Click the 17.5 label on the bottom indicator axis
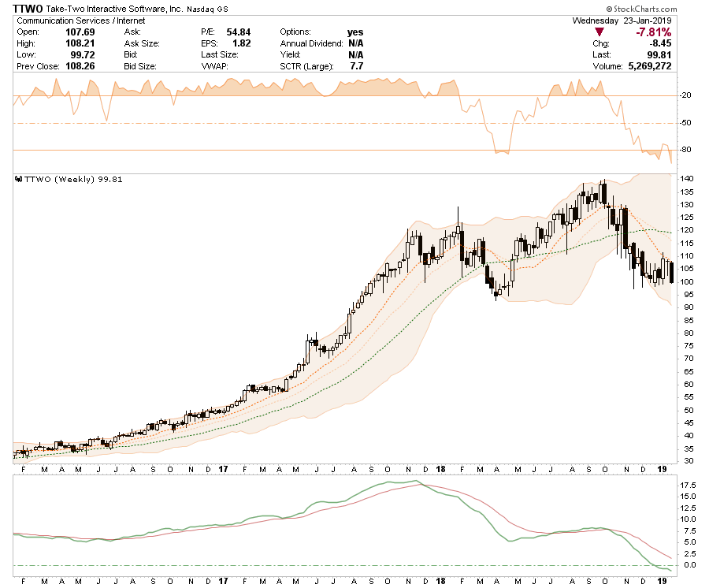The width and height of the screenshot is (709, 588). click(x=688, y=485)
